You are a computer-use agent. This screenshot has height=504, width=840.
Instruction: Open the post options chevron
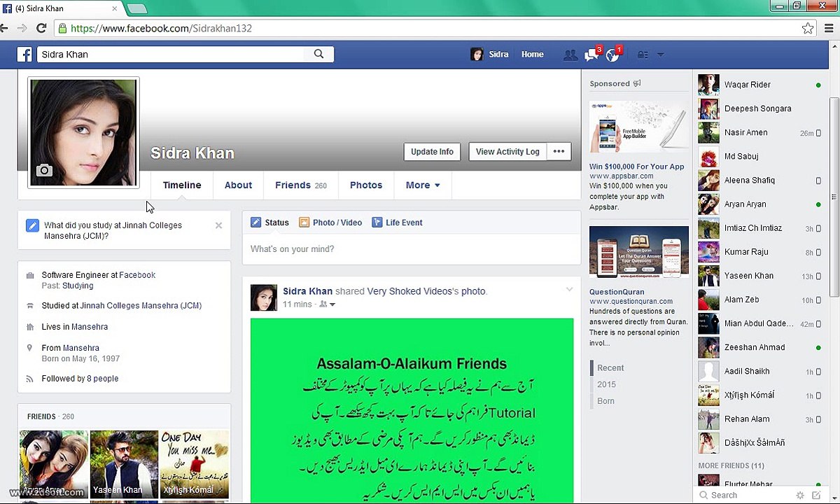tap(569, 289)
